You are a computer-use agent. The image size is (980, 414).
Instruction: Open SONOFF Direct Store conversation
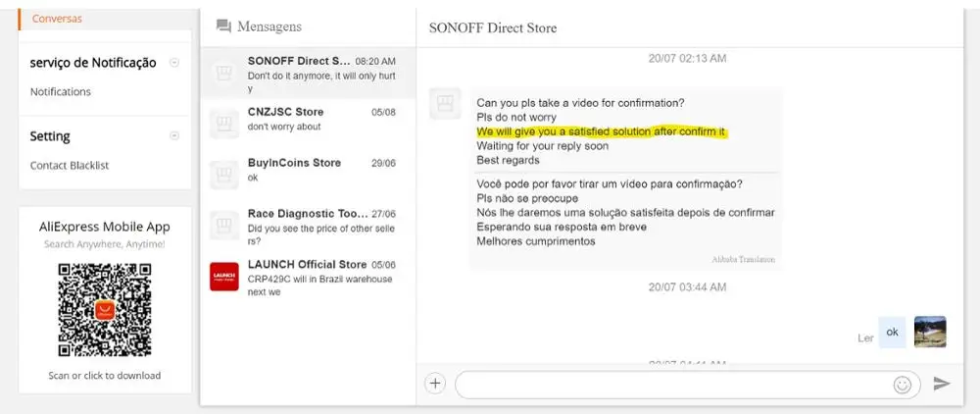click(x=308, y=72)
